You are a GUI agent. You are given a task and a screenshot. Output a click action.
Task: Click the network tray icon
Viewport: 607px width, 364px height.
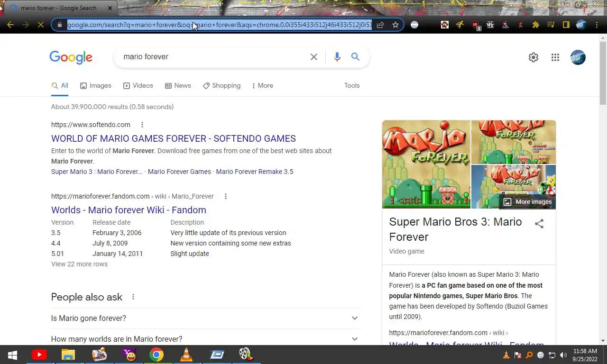click(x=552, y=355)
